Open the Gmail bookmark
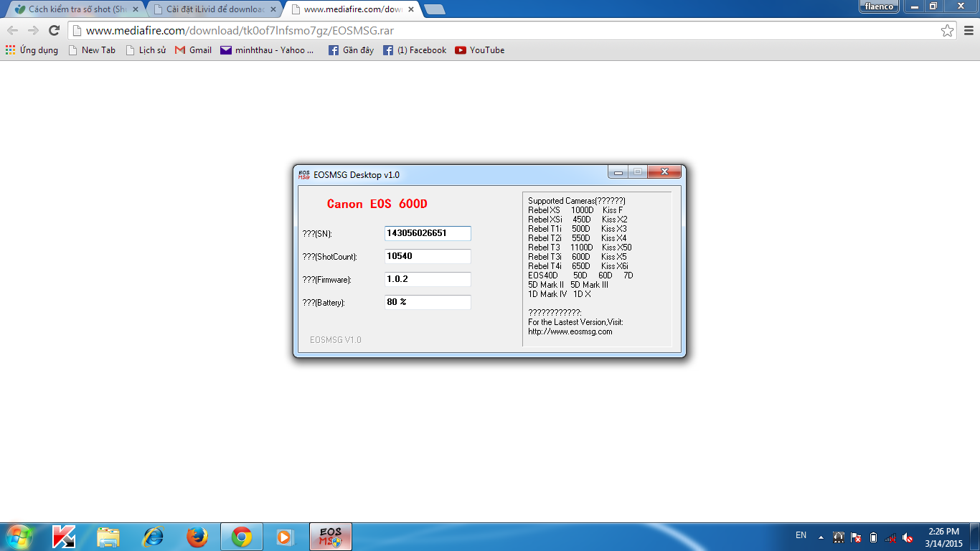980x551 pixels. pyautogui.click(x=193, y=50)
